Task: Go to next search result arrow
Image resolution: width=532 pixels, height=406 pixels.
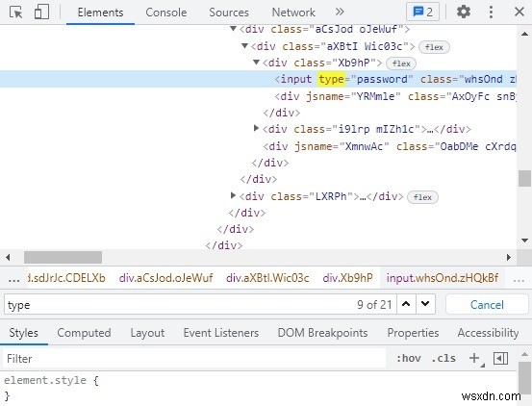Action: pyautogui.click(x=425, y=304)
